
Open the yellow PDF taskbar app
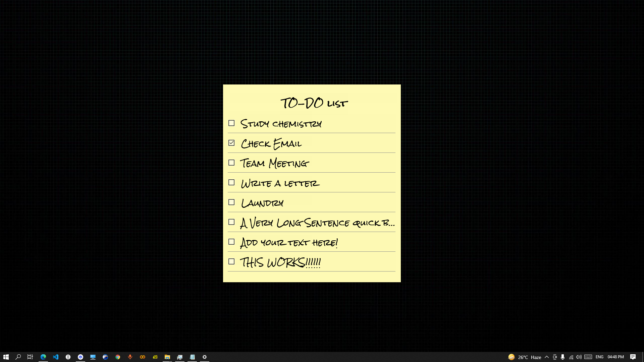pos(155,357)
